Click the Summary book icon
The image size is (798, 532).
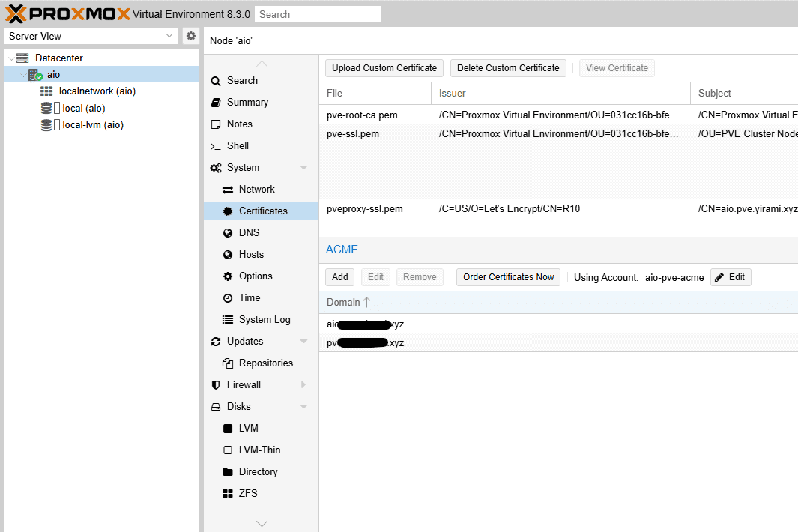(216, 103)
